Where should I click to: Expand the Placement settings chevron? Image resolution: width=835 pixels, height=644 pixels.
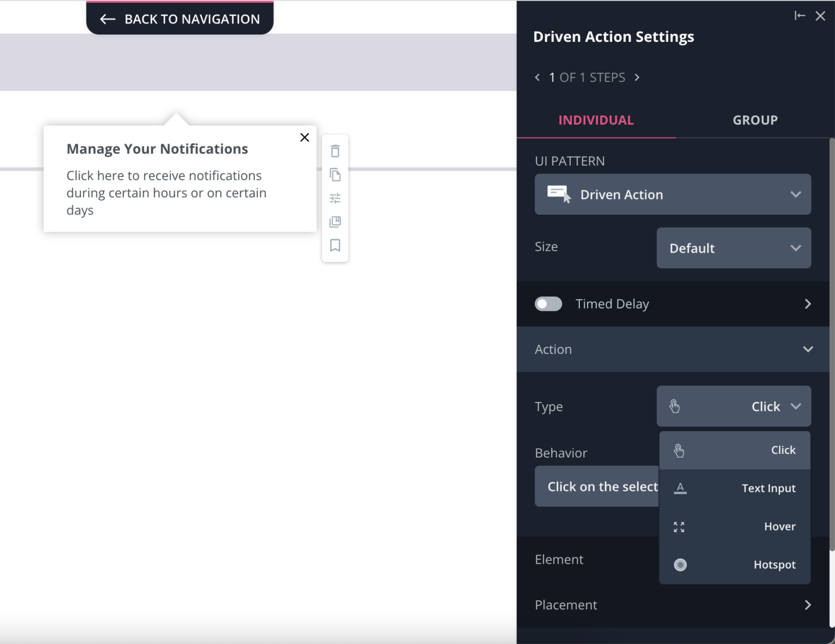click(x=808, y=604)
